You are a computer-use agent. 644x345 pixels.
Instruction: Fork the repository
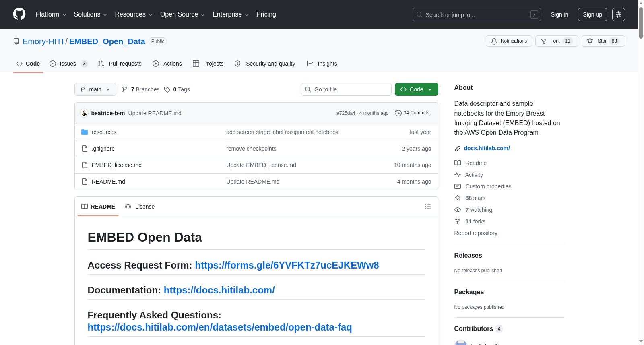557,41
